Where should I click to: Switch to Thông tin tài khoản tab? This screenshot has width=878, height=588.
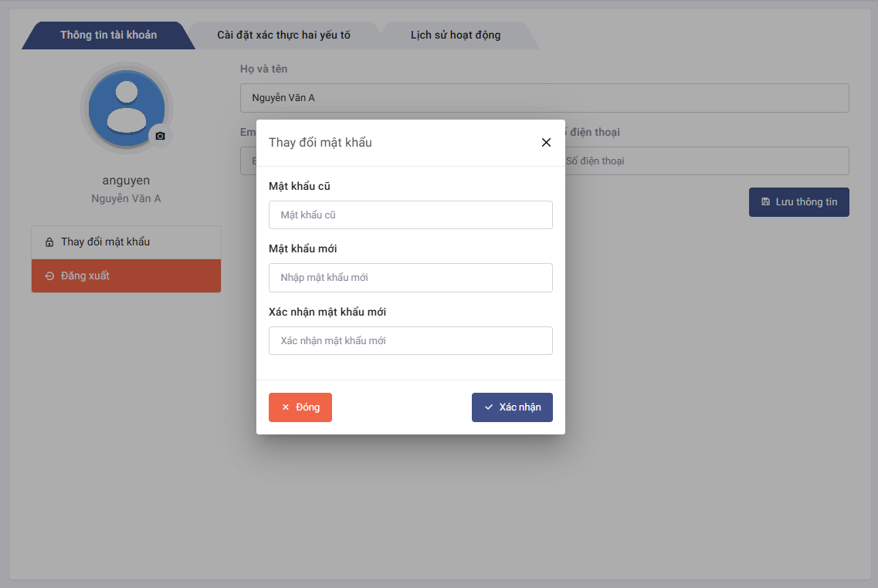[x=108, y=35]
